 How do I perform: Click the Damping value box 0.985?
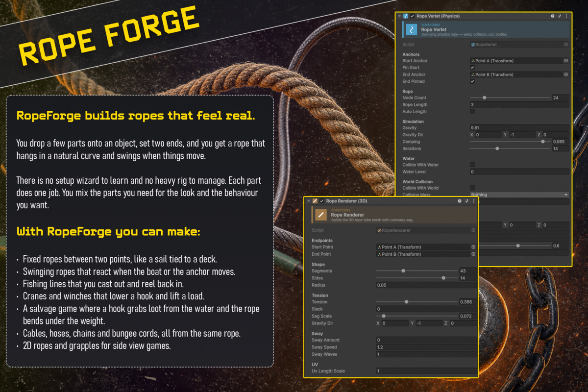tap(561, 142)
